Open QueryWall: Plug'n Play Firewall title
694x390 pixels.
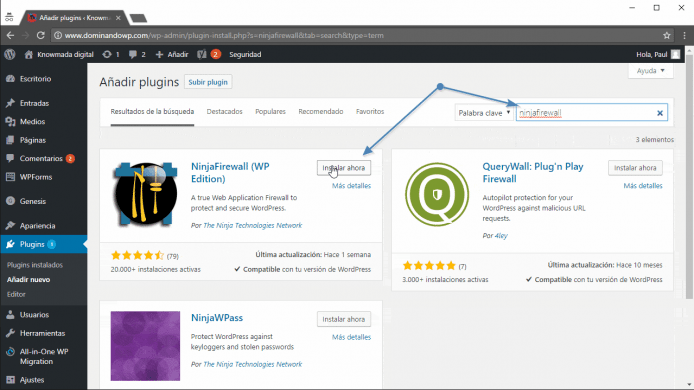533,173
